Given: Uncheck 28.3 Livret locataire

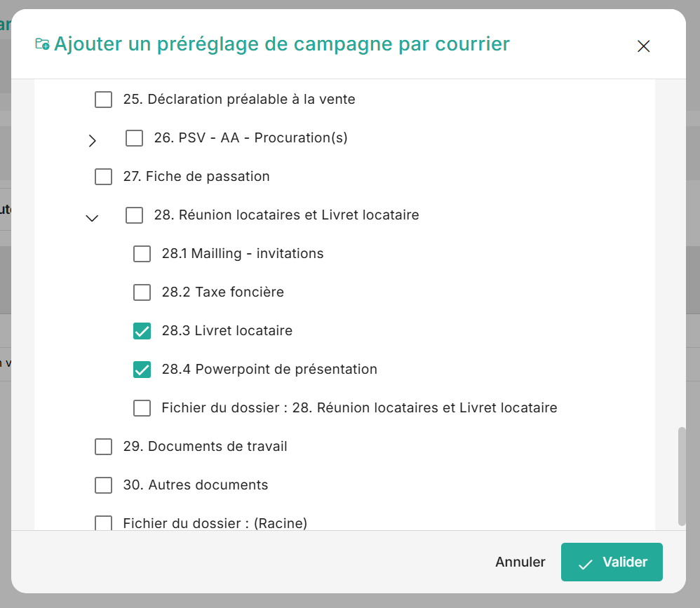Looking at the screenshot, I should tap(142, 331).
